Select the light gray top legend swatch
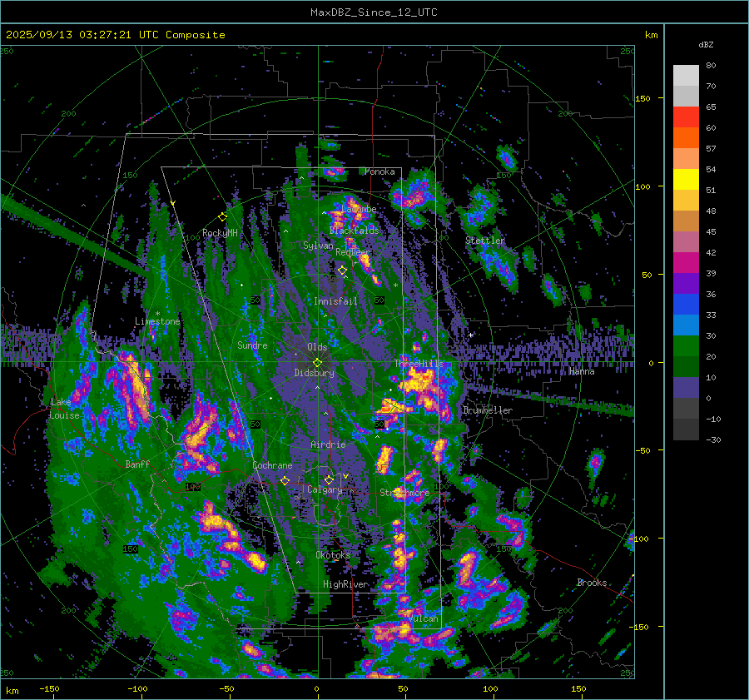This screenshot has height=700, width=749. [686, 76]
